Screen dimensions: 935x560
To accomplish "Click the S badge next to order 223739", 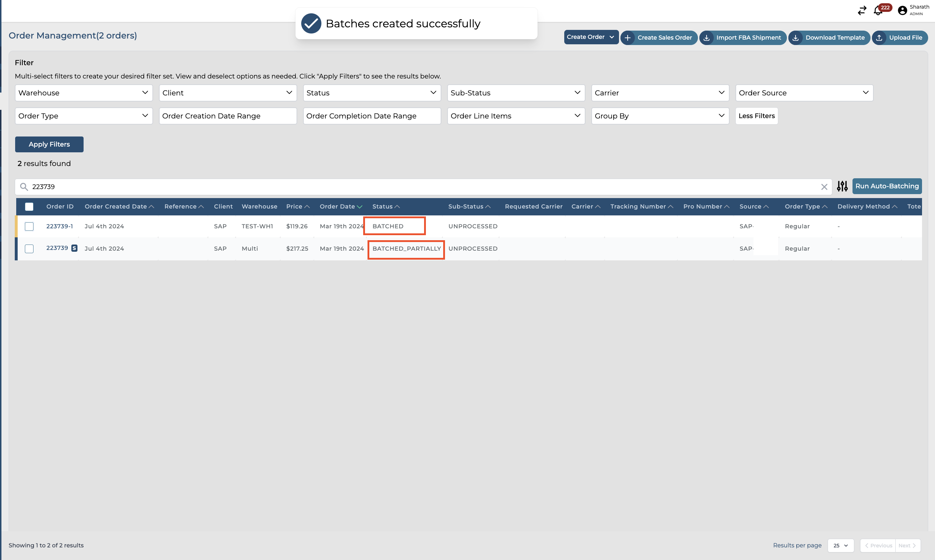I will [x=74, y=248].
